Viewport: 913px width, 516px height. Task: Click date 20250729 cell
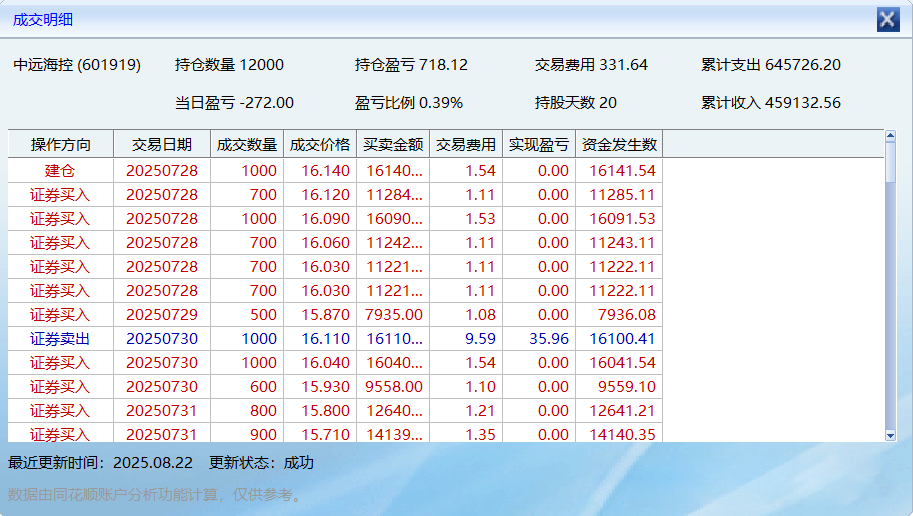pyautogui.click(x=162, y=314)
